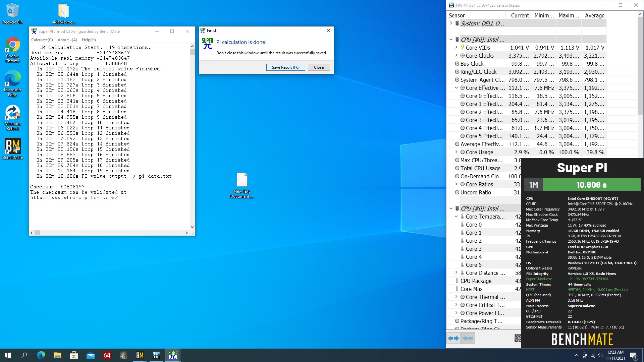
Task: Click the HWiNFO vertical scrollbar up arrow
Action: tap(640, 14)
